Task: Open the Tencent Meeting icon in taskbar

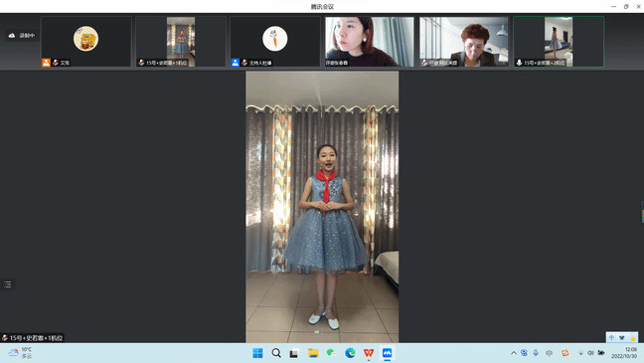Action: 387,353
